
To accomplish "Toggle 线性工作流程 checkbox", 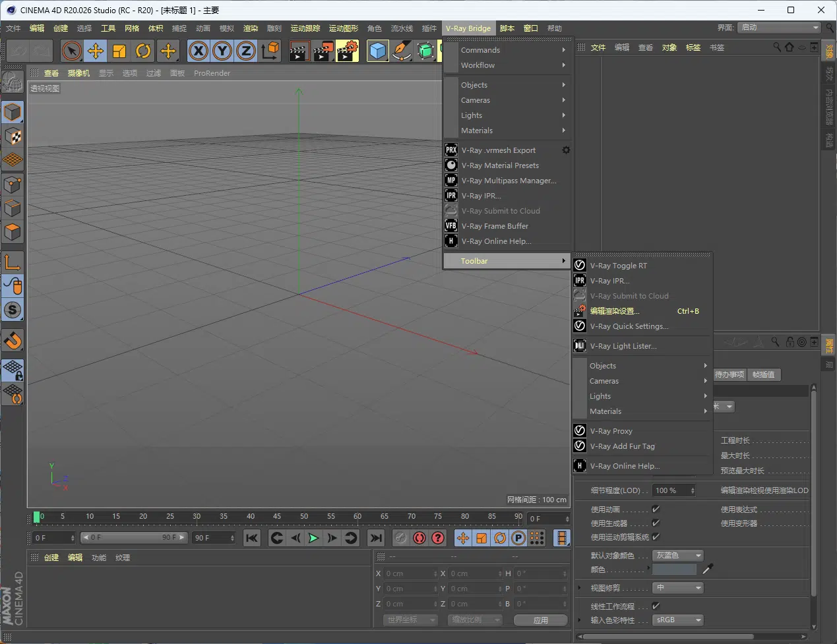I will [656, 606].
